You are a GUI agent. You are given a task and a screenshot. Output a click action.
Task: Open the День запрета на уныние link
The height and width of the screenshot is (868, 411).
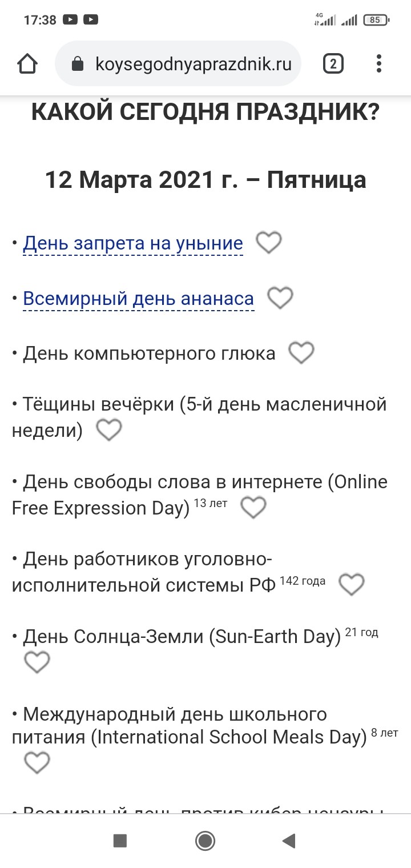(x=132, y=243)
